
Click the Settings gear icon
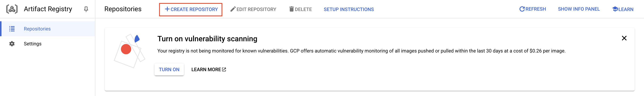[12, 44]
